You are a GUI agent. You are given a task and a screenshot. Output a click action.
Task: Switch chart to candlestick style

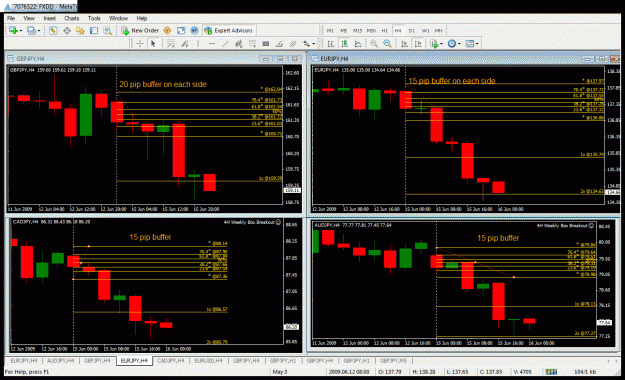coord(344,44)
